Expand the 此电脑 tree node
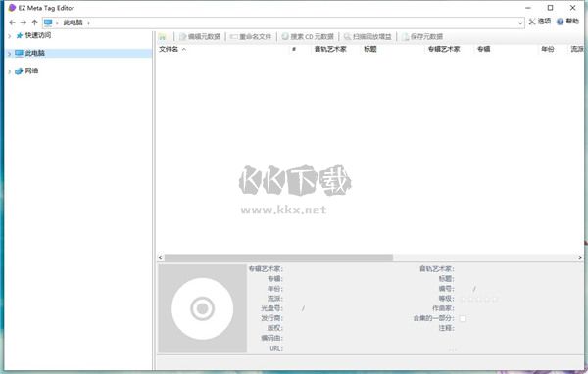588x374 pixels. tap(10, 54)
